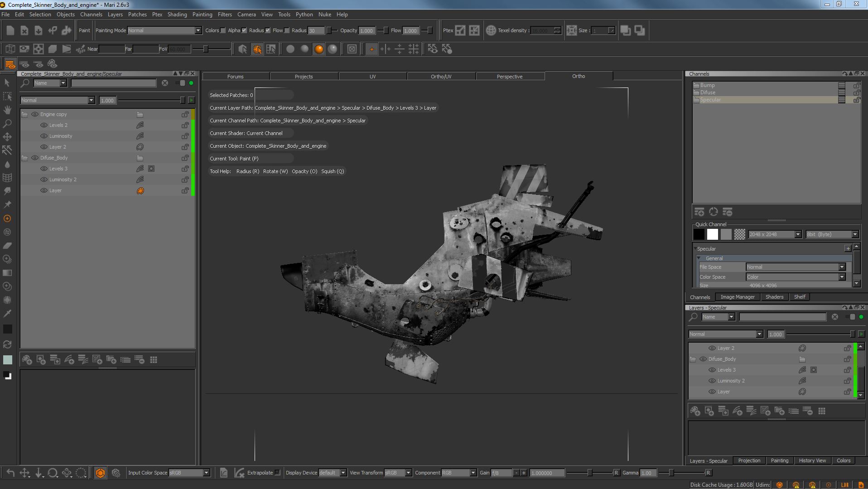Select the Transform Paint move tool
The height and width of the screenshot is (489, 868).
(x=7, y=137)
